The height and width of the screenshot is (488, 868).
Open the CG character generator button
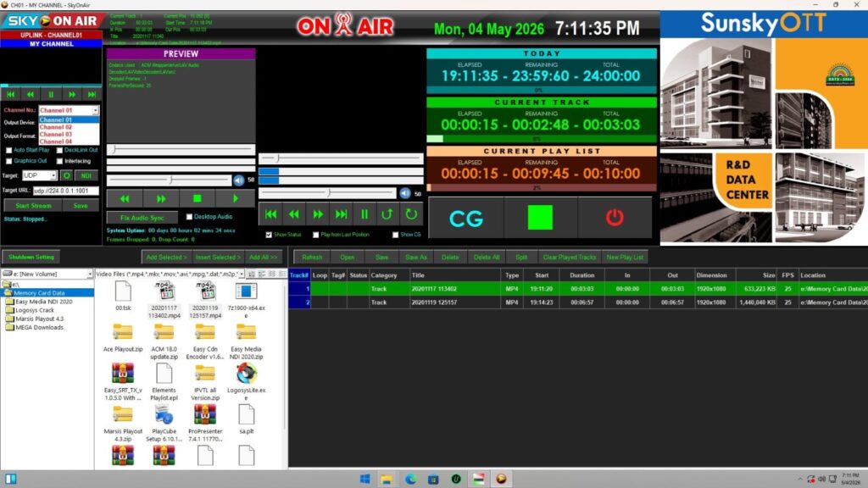pyautogui.click(x=466, y=218)
